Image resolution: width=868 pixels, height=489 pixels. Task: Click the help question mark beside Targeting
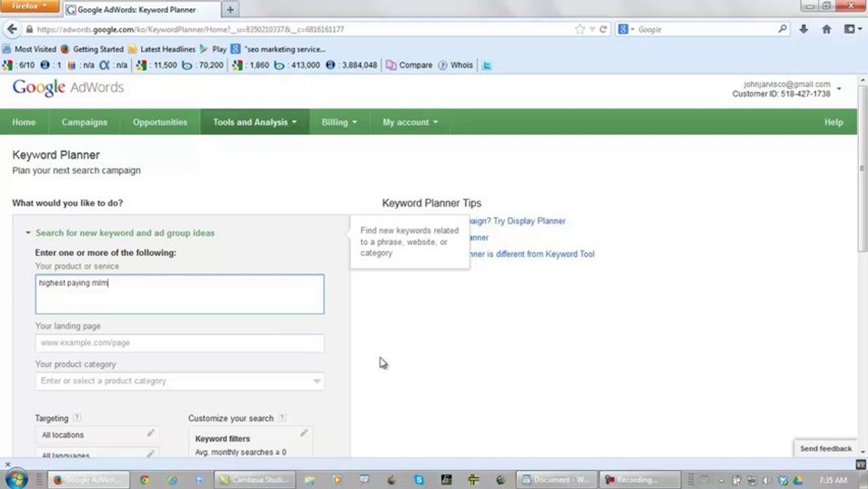pos(77,418)
